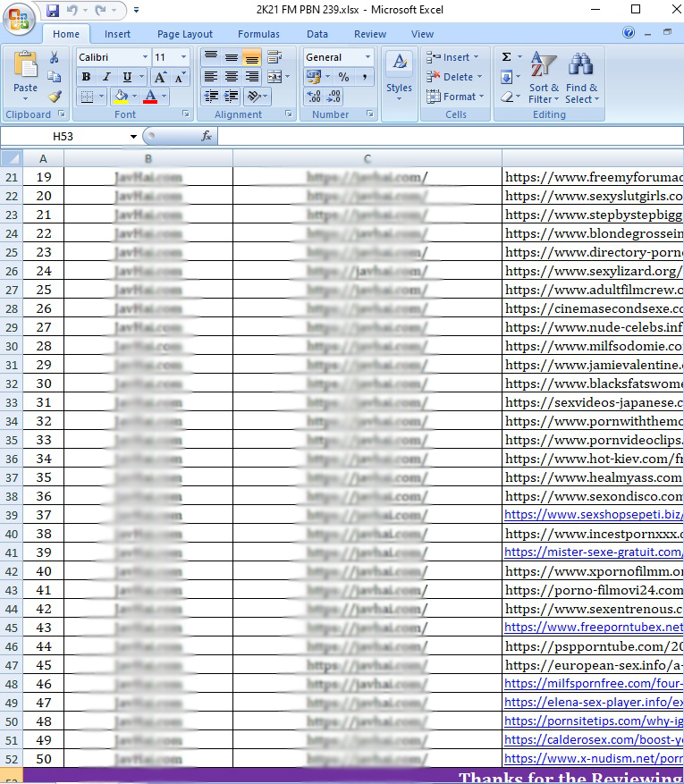
Task: Open the Styles gallery
Action: point(399,76)
